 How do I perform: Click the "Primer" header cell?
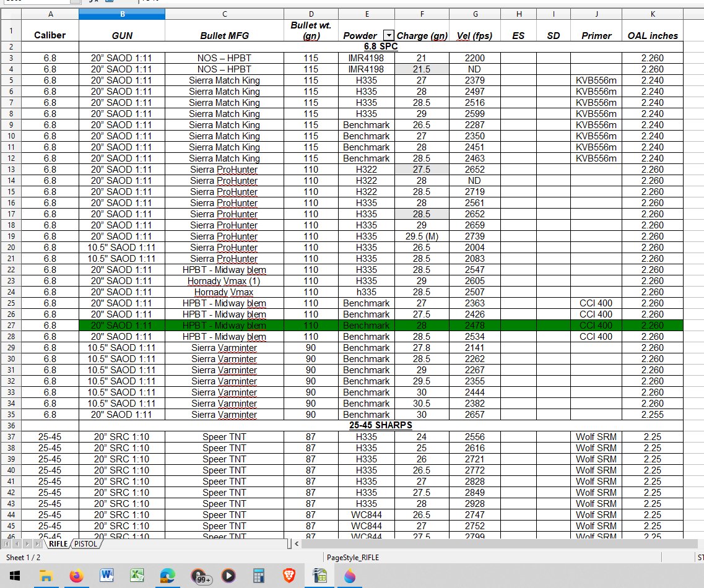click(596, 30)
